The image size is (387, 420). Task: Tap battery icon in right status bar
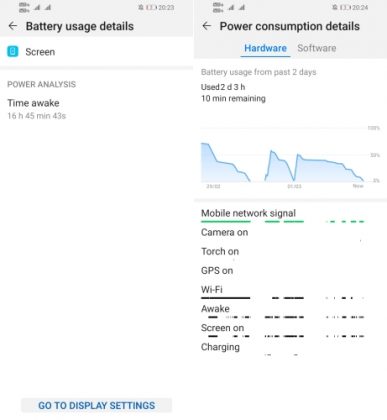point(345,7)
